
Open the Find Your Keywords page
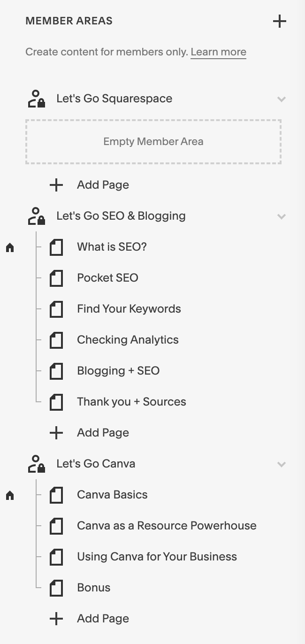tap(129, 309)
